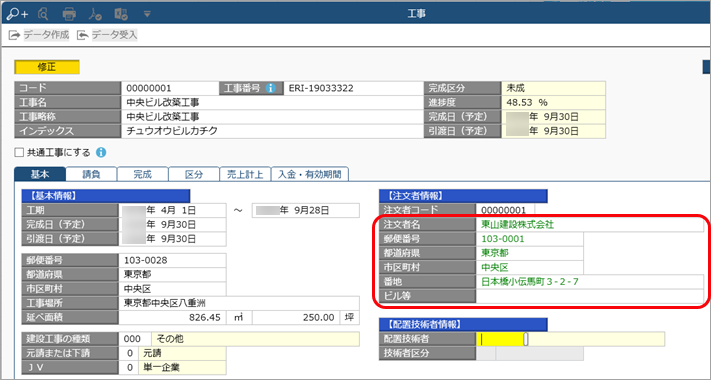Switch to 売上計上 tab

point(245,174)
